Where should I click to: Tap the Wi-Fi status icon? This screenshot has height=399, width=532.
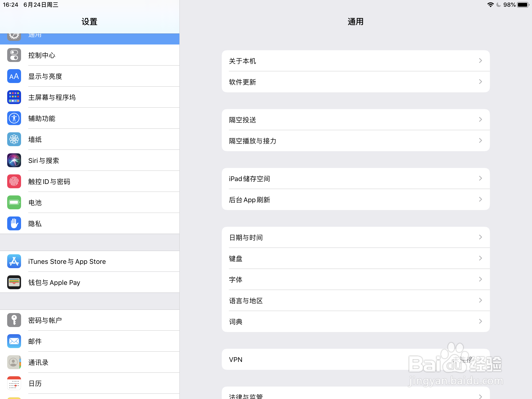pos(490,5)
